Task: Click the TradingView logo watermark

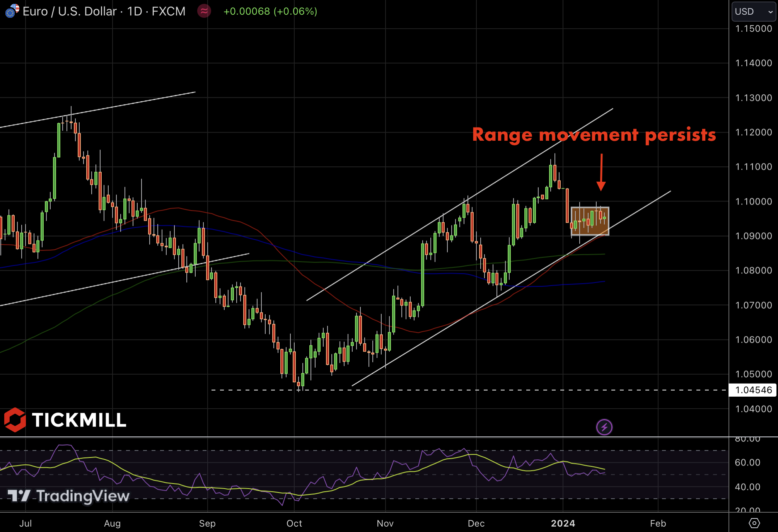Action: pos(69,496)
